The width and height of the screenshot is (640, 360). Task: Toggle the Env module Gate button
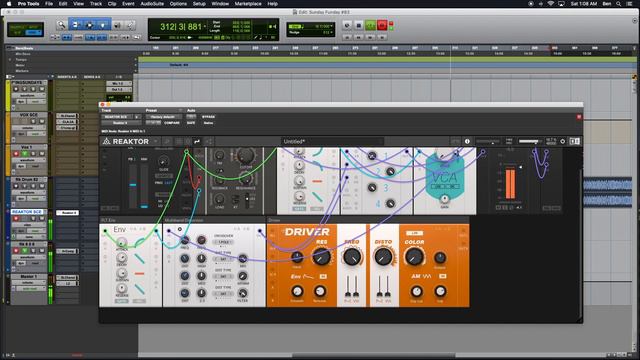[x=121, y=301]
